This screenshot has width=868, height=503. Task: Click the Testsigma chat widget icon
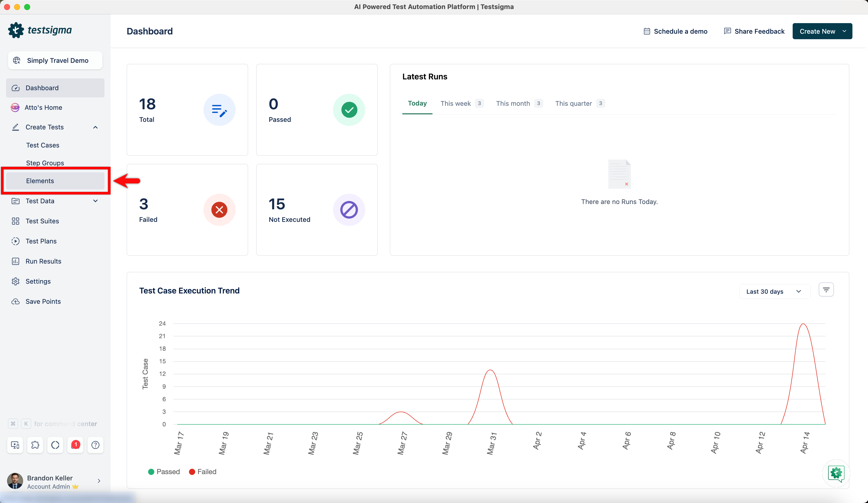(x=836, y=473)
